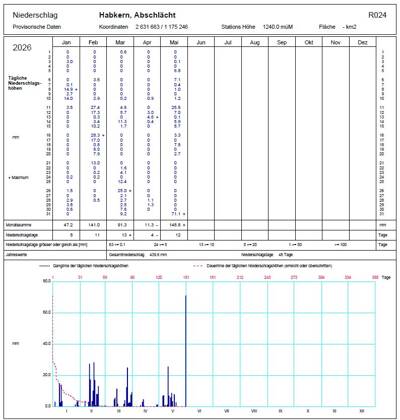Click the Provisorische Daten text
Screen dimensions: 400x420
point(37,27)
